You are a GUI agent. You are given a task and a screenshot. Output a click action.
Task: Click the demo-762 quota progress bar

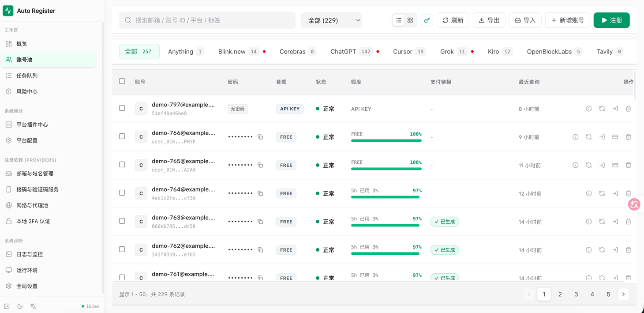pos(386,253)
